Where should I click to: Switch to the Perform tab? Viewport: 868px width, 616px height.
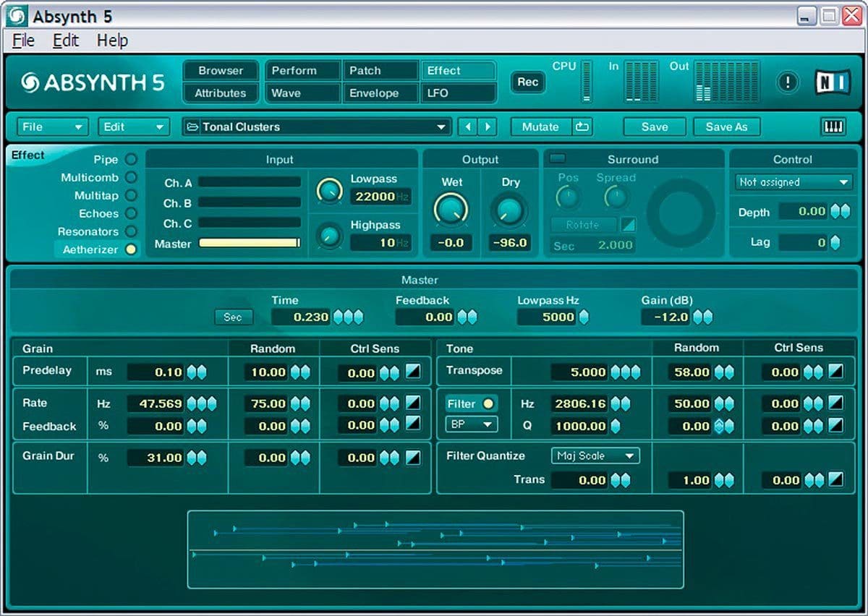click(302, 70)
